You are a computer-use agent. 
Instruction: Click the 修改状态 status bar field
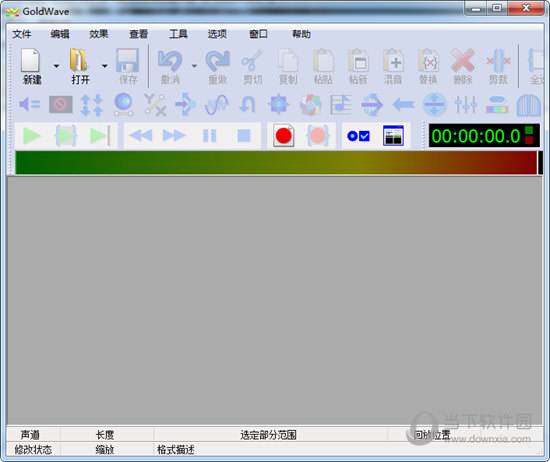(33, 450)
